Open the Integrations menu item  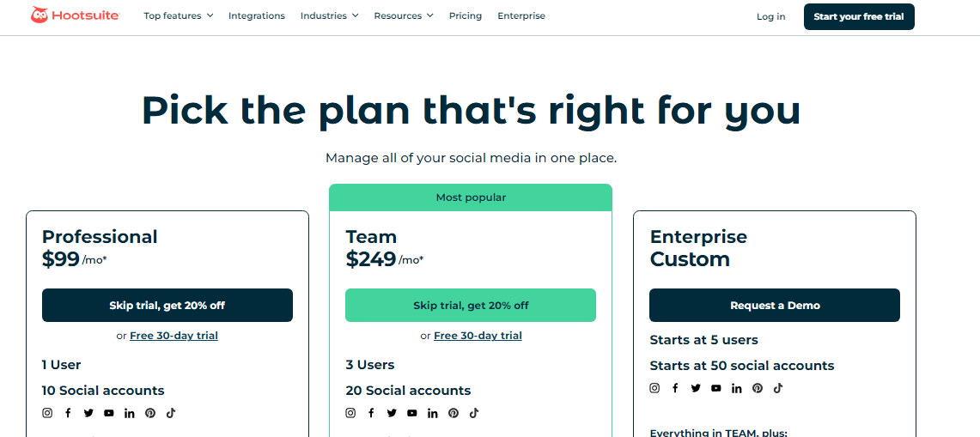coord(257,16)
